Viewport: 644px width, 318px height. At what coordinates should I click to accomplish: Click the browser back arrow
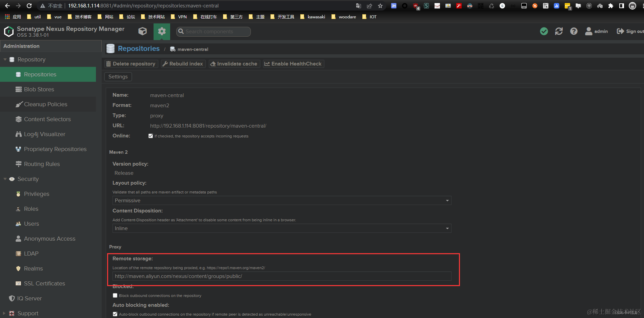pyautogui.click(x=7, y=6)
